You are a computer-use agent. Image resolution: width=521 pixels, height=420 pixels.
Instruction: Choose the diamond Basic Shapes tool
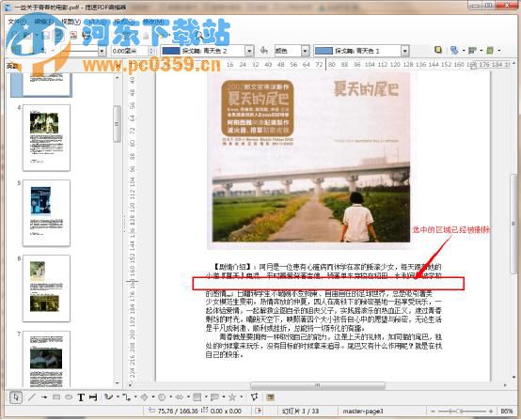(x=144, y=397)
